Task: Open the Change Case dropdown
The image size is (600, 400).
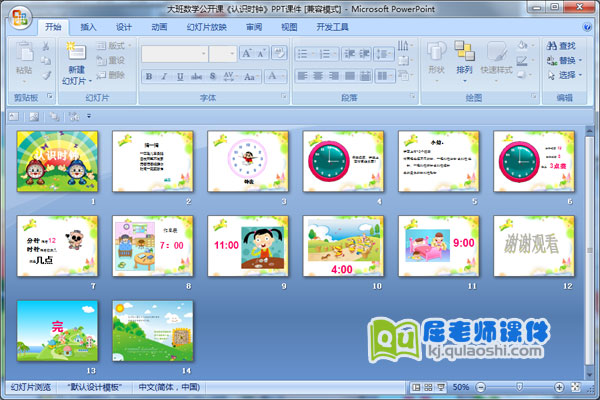Action: tap(251, 76)
